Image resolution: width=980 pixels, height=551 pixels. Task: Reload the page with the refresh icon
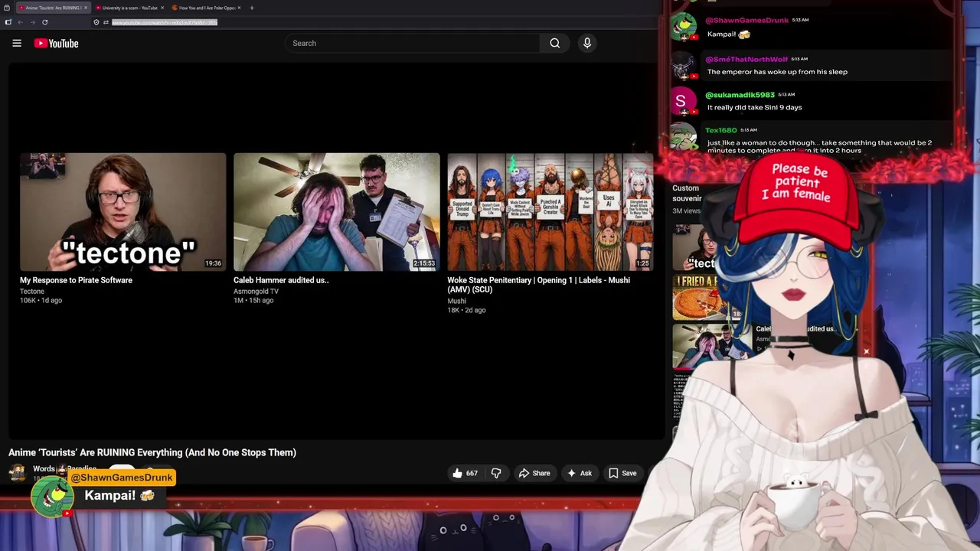pos(45,22)
